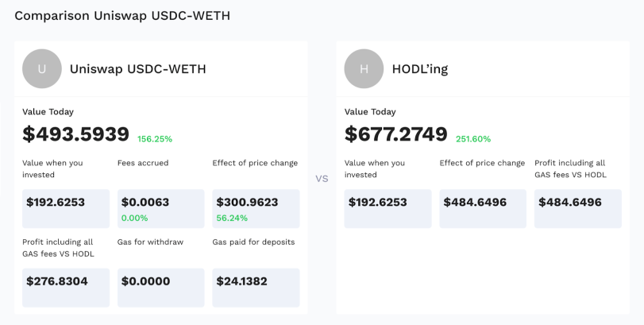Click the 56.24% price change percentage
Image resolution: width=644 pixels, height=325 pixels.
coord(232,219)
